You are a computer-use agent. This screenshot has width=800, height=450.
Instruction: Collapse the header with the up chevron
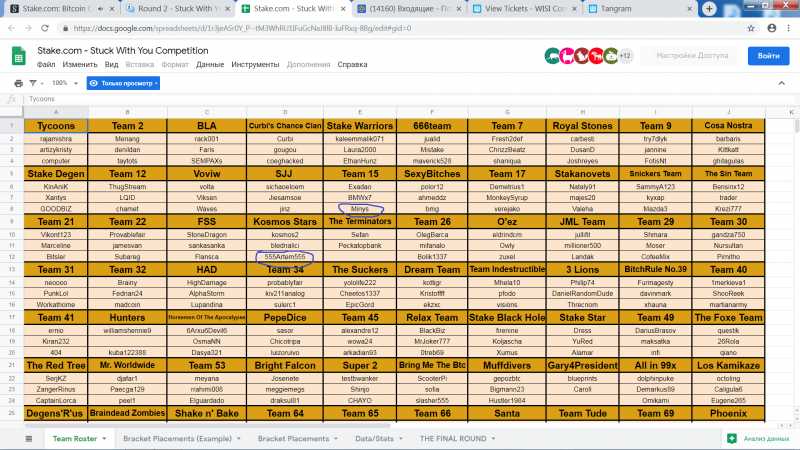point(781,83)
